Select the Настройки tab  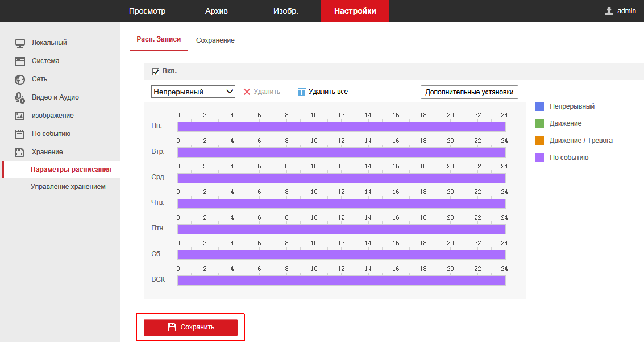(x=355, y=11)
